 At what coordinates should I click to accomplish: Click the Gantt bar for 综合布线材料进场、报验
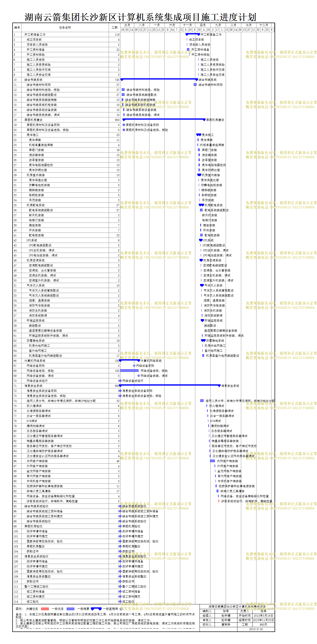pos(123,90)
